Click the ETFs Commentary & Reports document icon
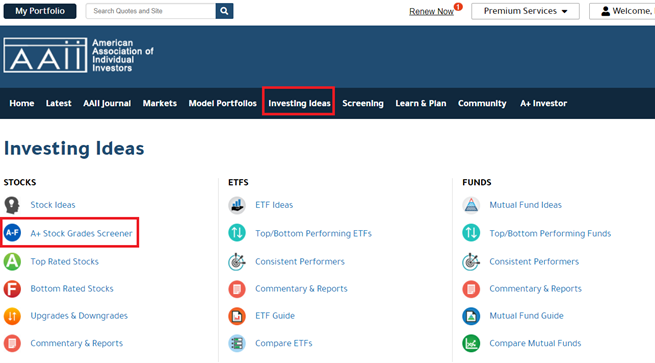Image resolution: width=655 pixels, height=363 pixels. 237,289
